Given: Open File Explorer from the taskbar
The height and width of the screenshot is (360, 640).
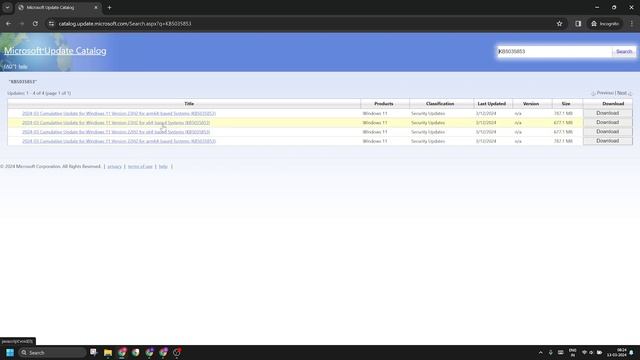Looking at the screenshot, I should (108, 352).
